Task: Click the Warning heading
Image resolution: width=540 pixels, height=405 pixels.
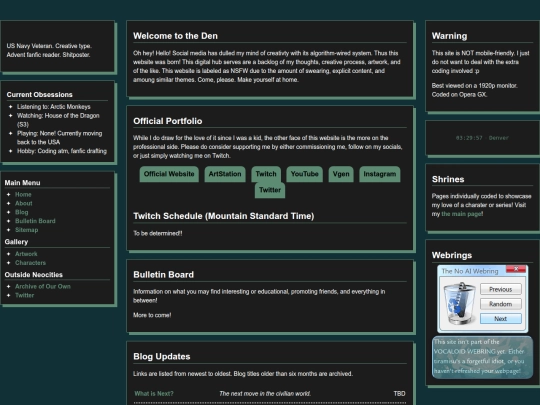Action: [449, 36]
